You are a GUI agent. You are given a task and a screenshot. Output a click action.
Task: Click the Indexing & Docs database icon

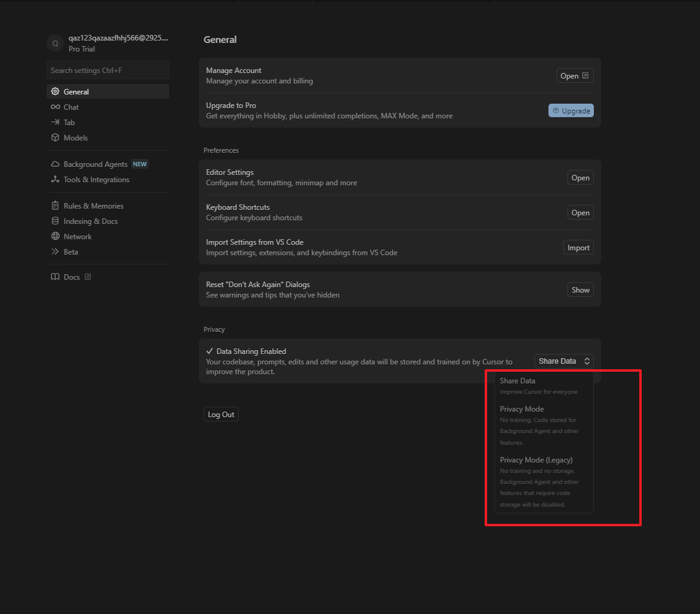coord(55,221)
